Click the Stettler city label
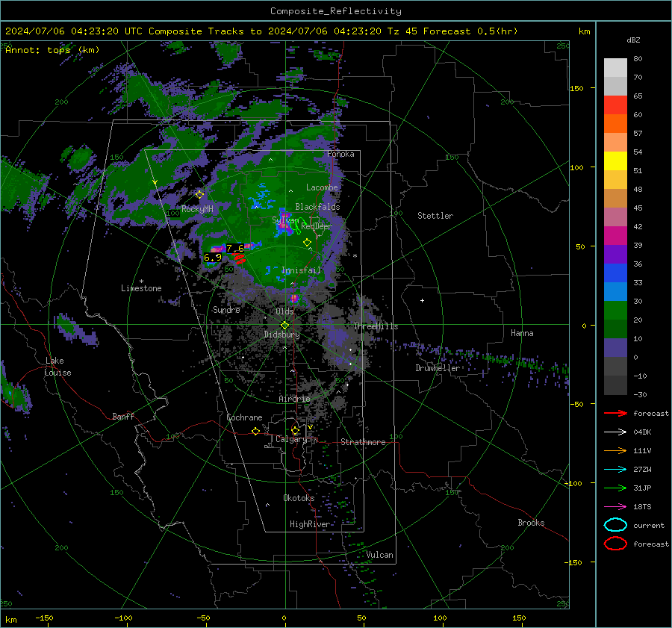The height and width of the screenshot is (628, 672). 435,216
